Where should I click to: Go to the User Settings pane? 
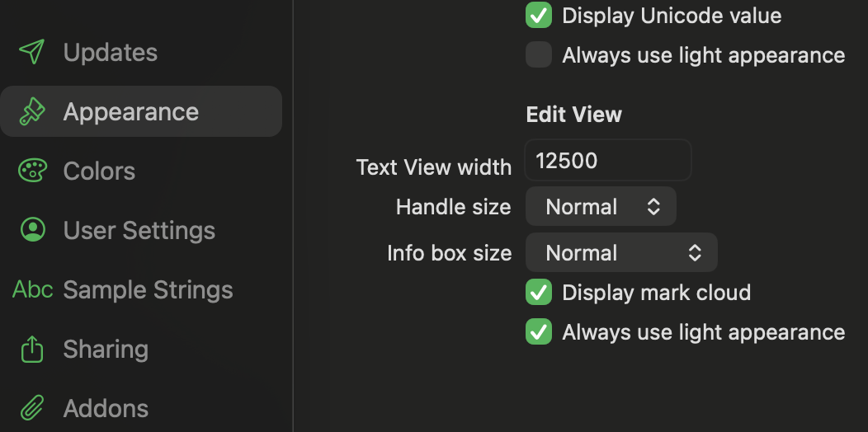141,230
